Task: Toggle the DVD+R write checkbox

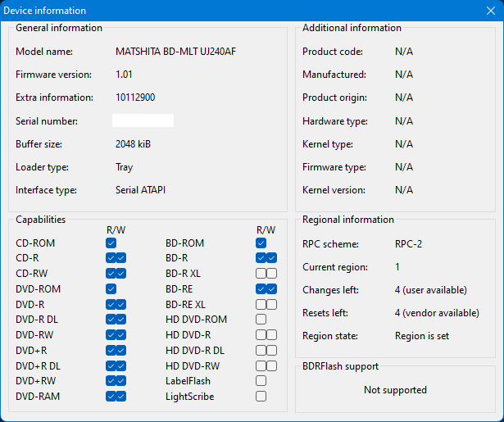Action: pos(121,351)
